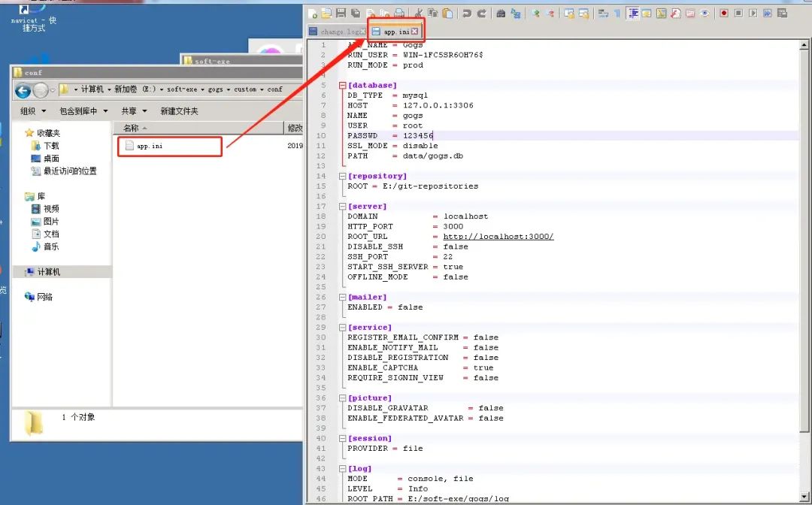
Task: Collapse the [mailer] section fold
Action: pyautogui.click(x=342, y=298)
